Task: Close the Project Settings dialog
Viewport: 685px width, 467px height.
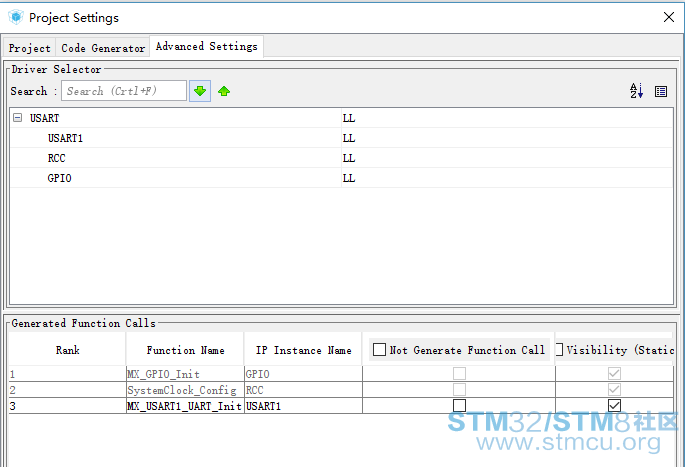Action: pos(668,17)
